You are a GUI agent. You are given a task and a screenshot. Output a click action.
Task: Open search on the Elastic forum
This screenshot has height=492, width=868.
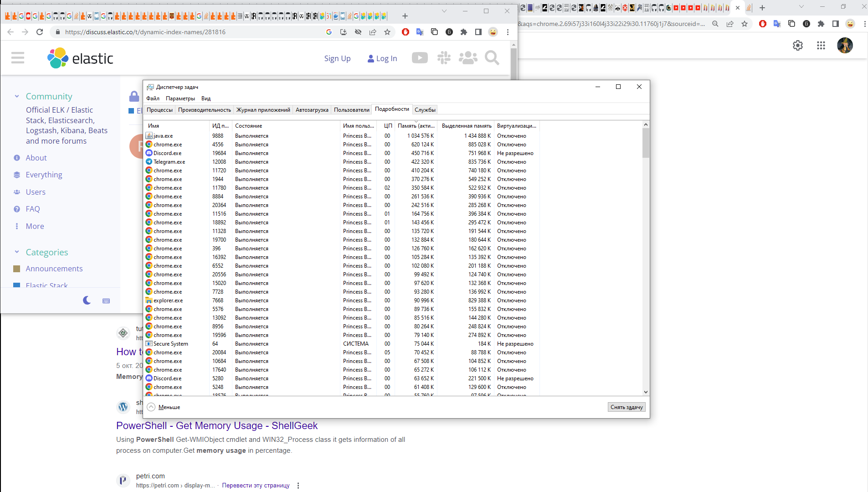(492, 58)
